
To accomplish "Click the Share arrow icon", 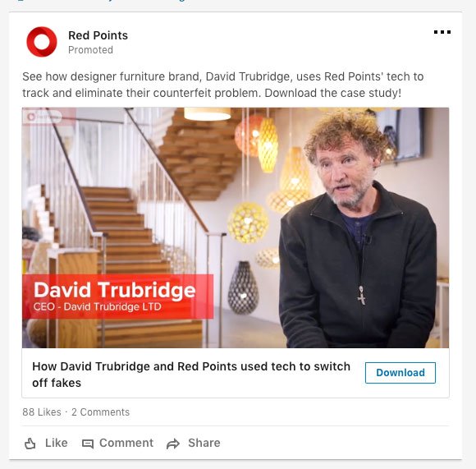I will coord(173,444).
